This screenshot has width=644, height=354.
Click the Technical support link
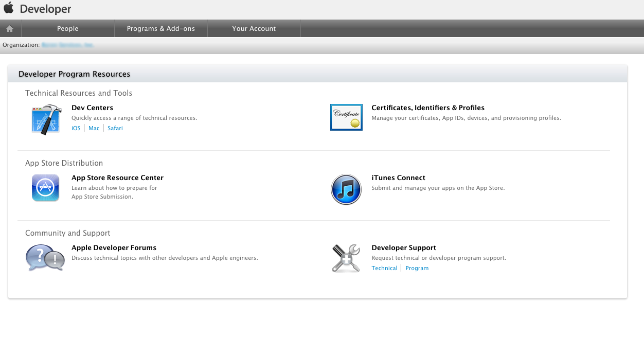click(x=384, y=268)
